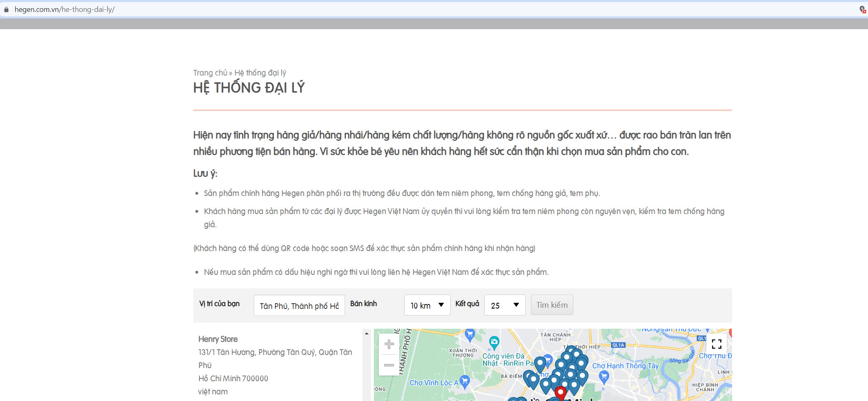The width and height of the screenshot is (868, 401).
Task: Open the Bán kính 10 km dropdown
Action: click(x=427, y=305)
